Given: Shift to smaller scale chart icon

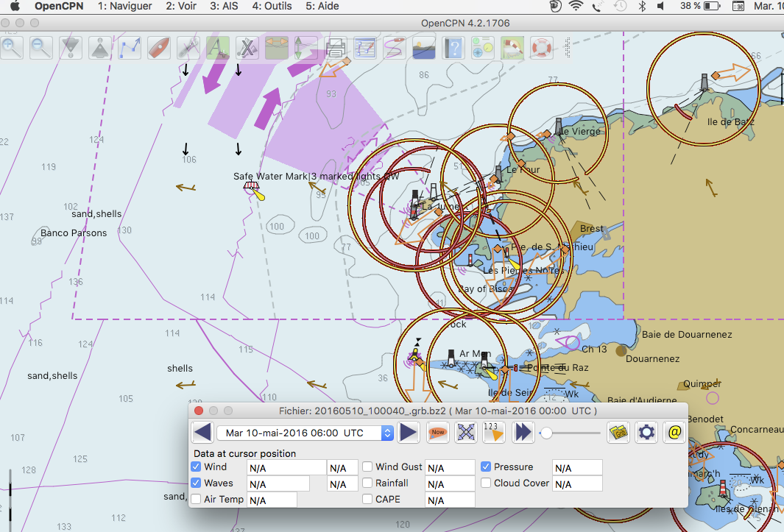Looking at the screenshot, I should click(100, 48).
